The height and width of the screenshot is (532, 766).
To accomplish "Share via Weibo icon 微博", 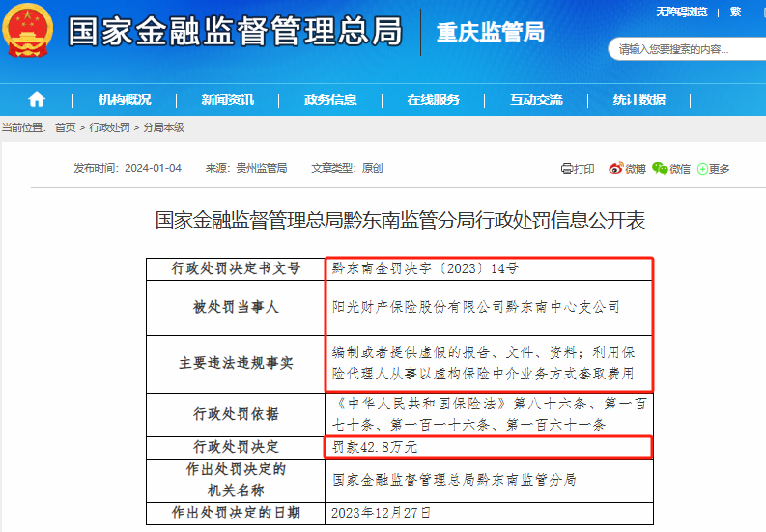I will point(627,169).
